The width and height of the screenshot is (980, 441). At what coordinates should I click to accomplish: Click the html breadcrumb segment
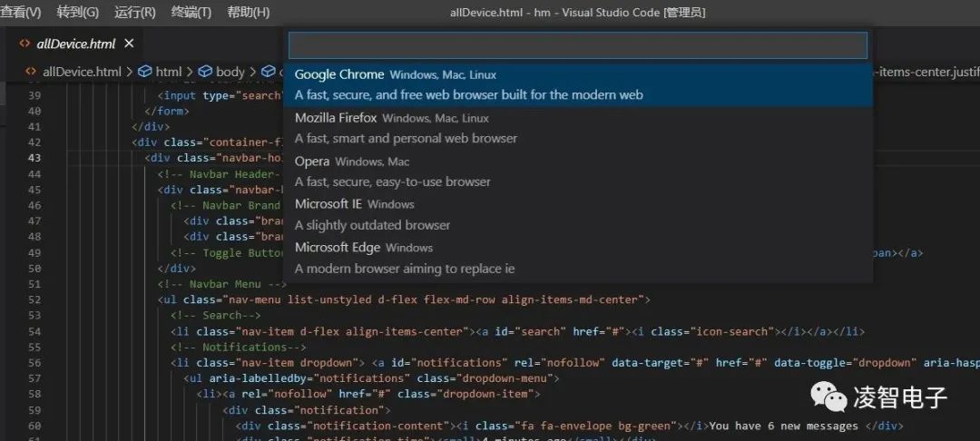point(169,72)
